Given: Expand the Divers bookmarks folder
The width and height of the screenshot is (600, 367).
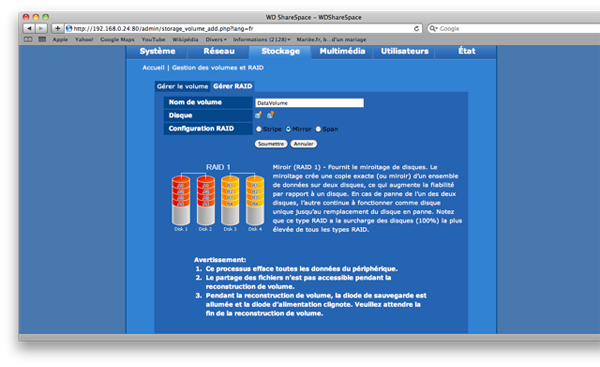Looking at the screenshot, I should point(216,39).
